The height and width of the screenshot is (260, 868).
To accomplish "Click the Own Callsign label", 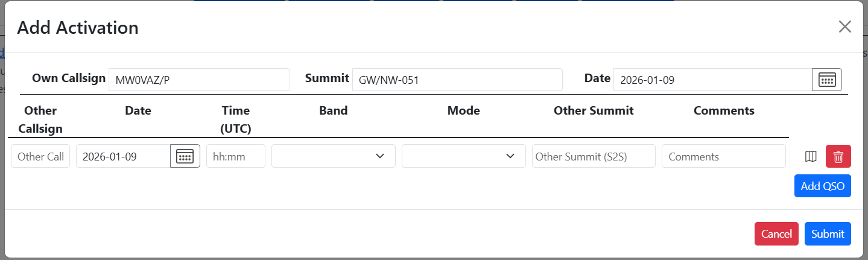I will pos(69,78).
